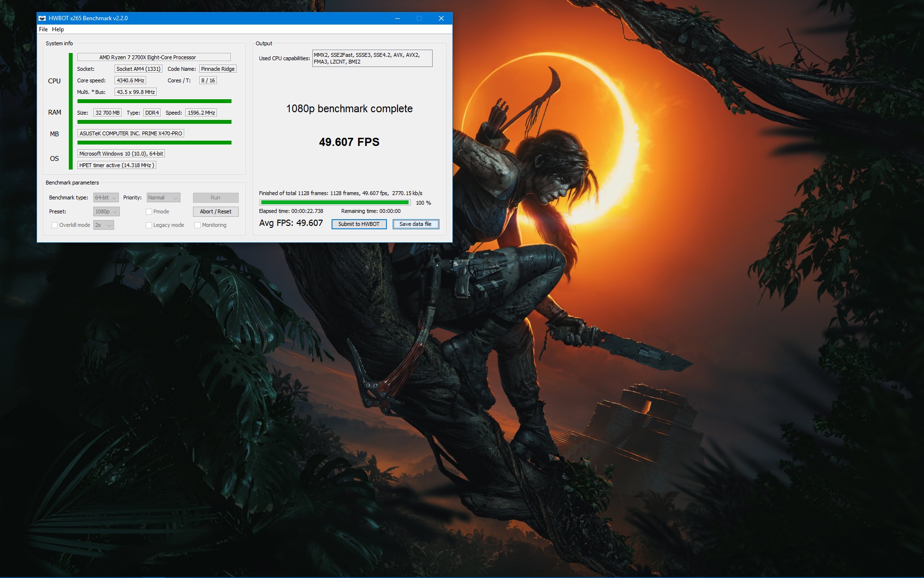Click the AMD Ryzen 7 2700X processor name field
The image size is (924, 578).
pyautogui.click(x=154, y=57)
